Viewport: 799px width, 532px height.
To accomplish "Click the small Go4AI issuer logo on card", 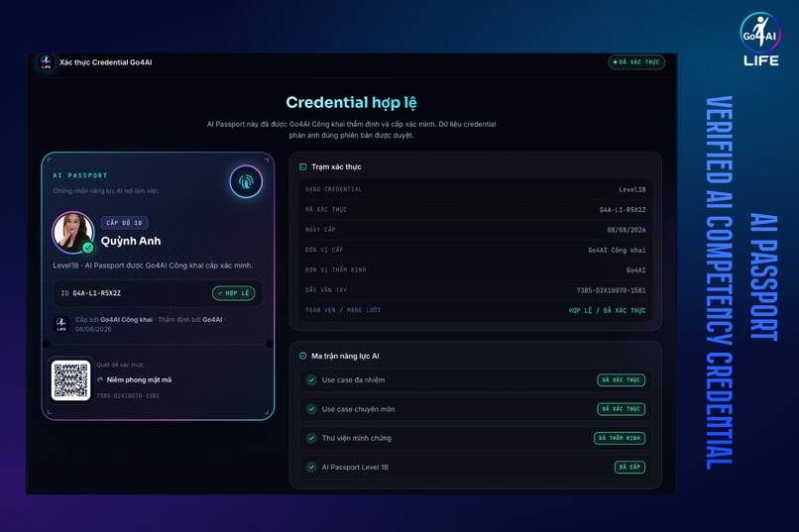I will (61, 324).
